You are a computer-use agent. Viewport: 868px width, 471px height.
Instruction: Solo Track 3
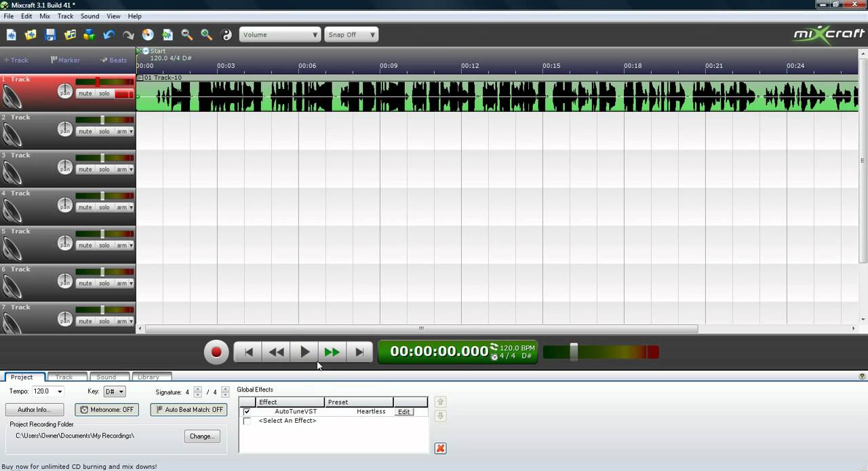(104, 170)
